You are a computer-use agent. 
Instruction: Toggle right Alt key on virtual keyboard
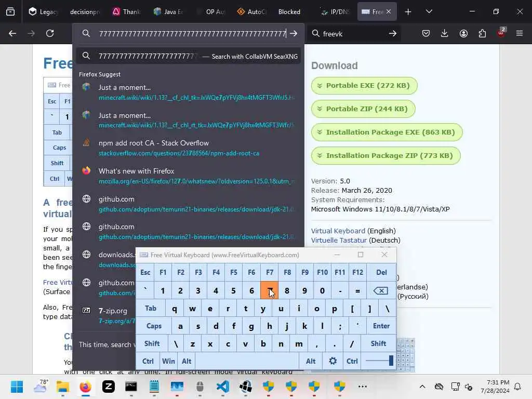click(311, 361)
